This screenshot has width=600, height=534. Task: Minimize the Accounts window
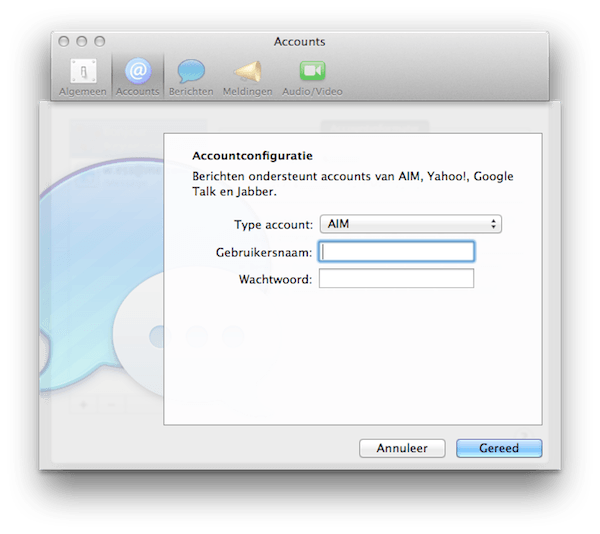pos(82,41)
